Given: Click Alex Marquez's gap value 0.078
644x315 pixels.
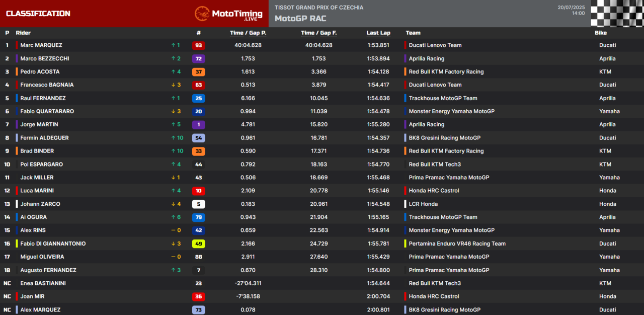Looking at the screenshot, I should click(x=248, y=310).
